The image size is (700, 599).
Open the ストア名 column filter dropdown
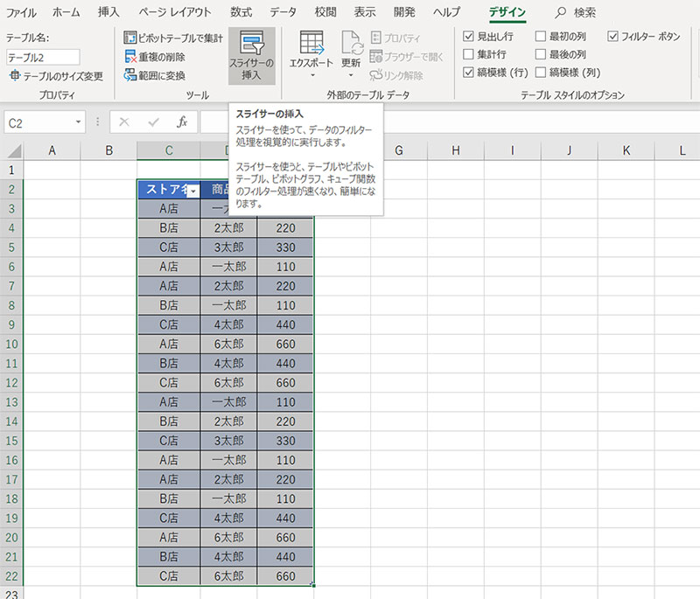click(x=192, y=192)
